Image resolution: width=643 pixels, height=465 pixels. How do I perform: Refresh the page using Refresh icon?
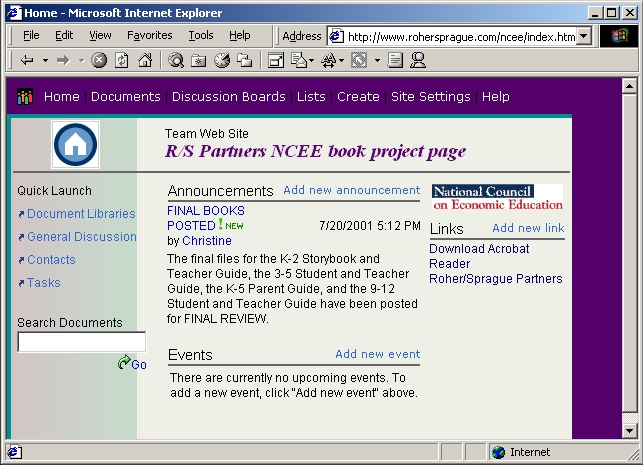coord(121,60)
